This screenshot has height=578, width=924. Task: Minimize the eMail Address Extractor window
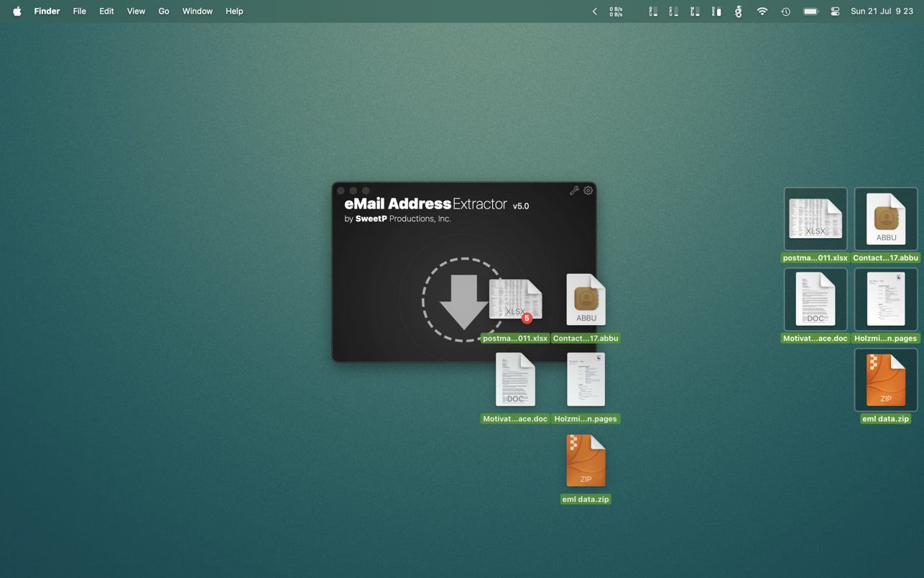point(354,191)
